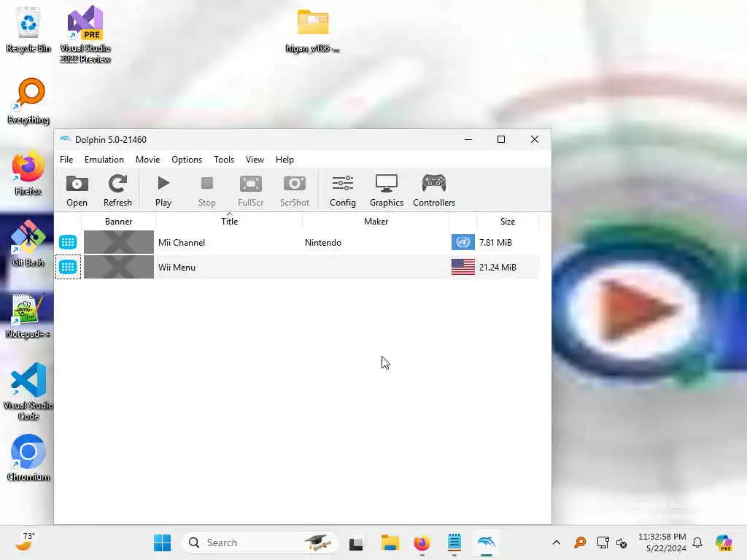Select the Chromium desktop shortcut
The height and width of the screenshot is (560, 747).
[x=28, y=458]
